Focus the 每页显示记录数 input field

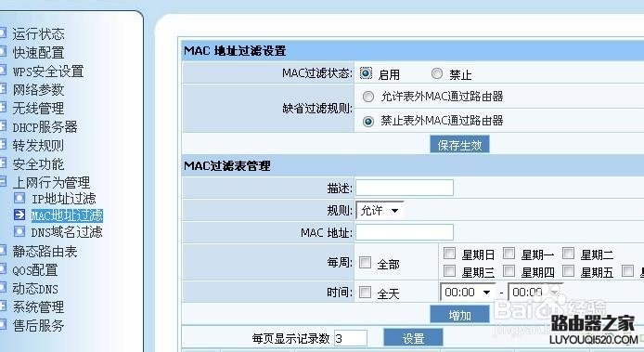point(351,338)
